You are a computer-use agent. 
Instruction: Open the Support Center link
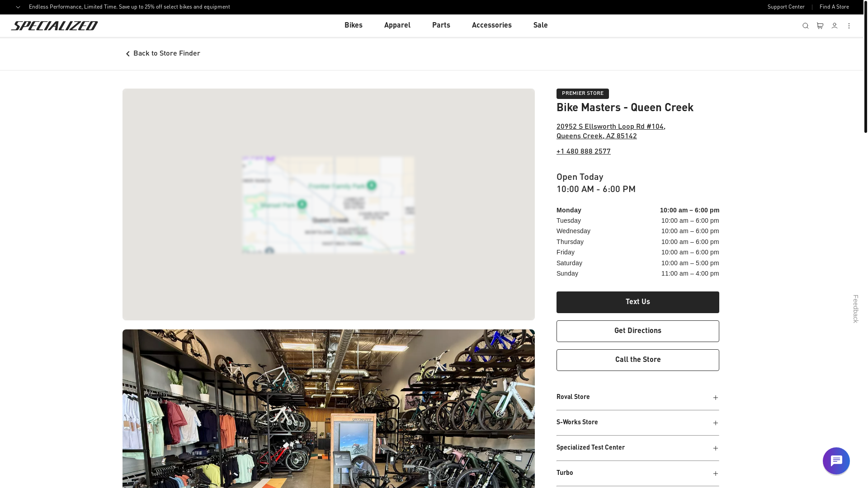[786, 7]
